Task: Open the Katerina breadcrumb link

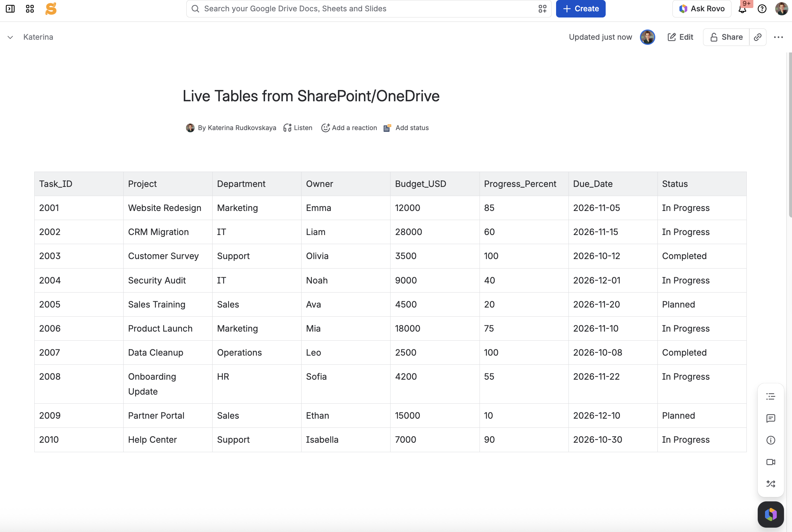Action: click(38, 37)
